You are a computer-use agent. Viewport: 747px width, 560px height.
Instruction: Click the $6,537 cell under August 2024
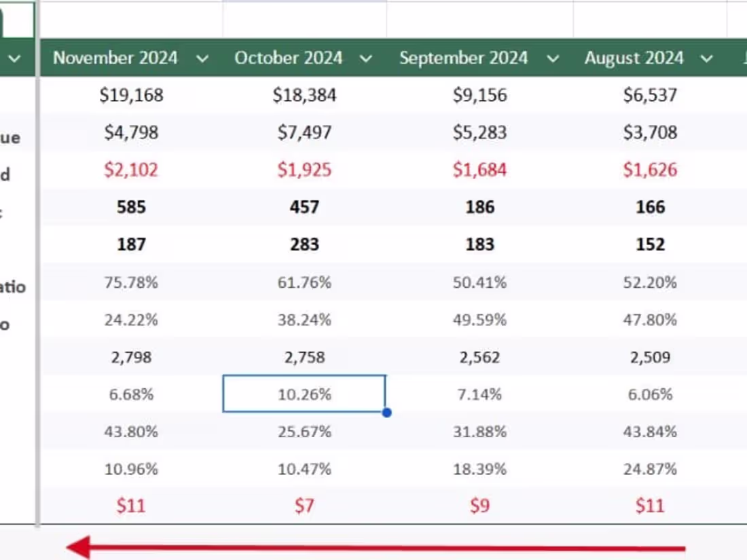[x=650, y=95]
